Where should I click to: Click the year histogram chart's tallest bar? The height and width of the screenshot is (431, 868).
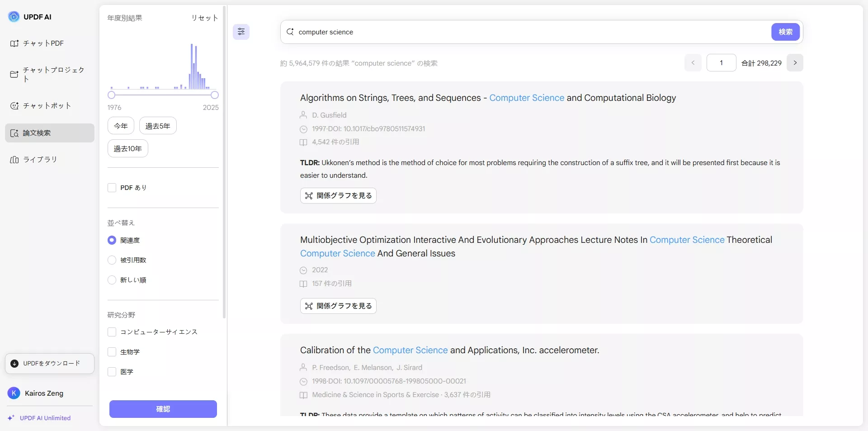pyautogui.click(x=192, y=66)
